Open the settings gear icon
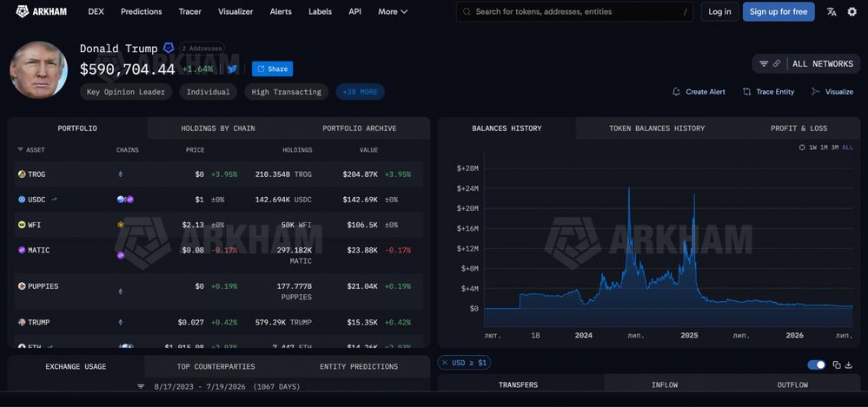The image size is (868, 407). [852, 11]
